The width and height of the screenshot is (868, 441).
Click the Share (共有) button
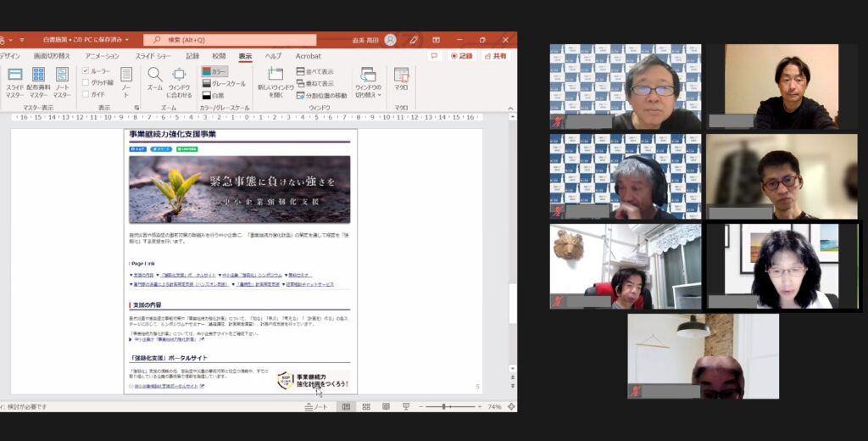[x=495, y=56]
